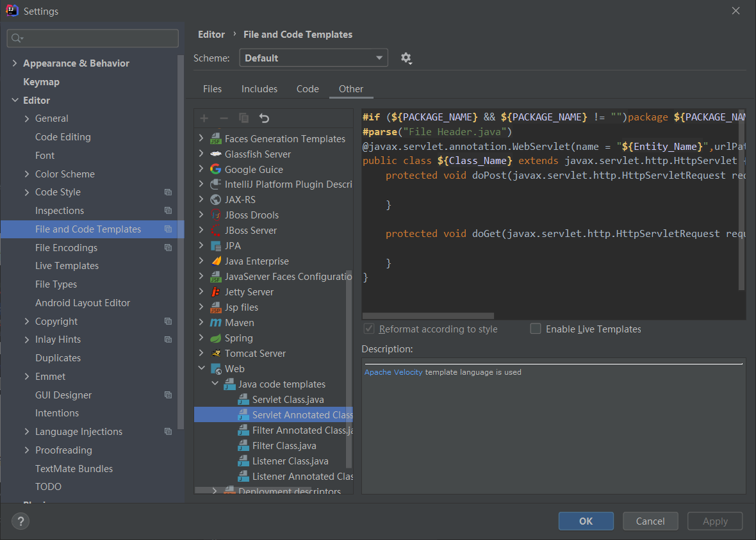Click the Inspections project-level icon
756x540 pixels.
click(168, 211)
